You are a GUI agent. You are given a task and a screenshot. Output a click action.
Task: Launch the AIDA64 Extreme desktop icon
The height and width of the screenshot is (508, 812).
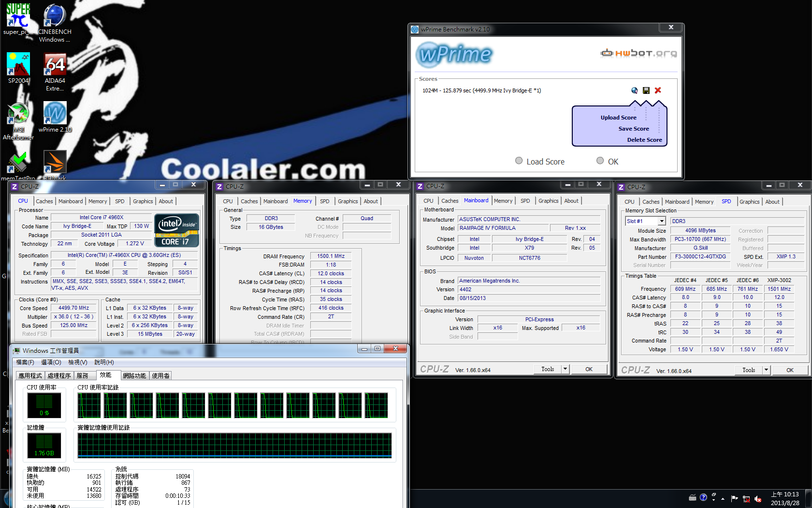pos(55,72)
